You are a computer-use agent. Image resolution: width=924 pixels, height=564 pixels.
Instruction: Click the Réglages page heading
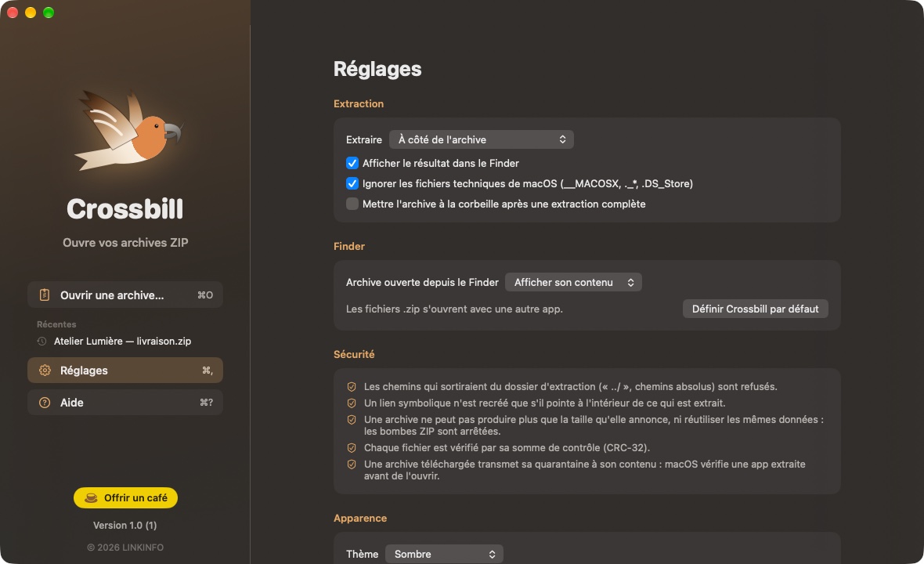point(377,69)
